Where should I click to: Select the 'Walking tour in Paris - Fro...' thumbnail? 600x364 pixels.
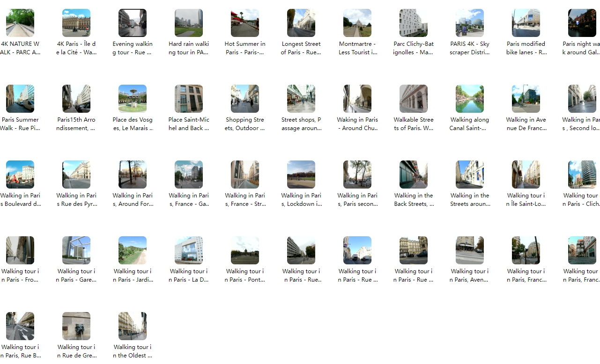(x=20, y=250)
